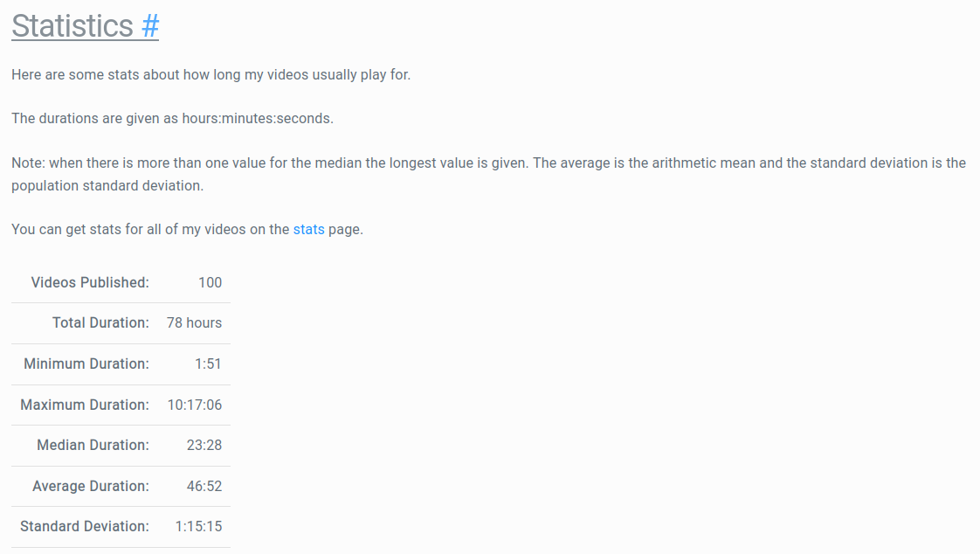Screen dimensions: 980x554
Task: Select the Maximum Duration label
Action: pyautogui.click(x=85, y=405)
